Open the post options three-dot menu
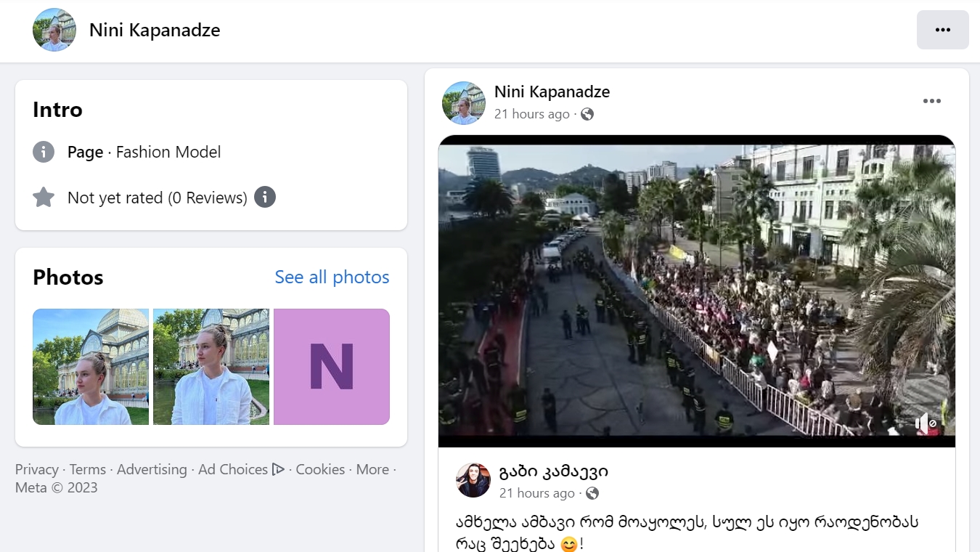Screen dimensions: 980x552 tap(931, 101)
